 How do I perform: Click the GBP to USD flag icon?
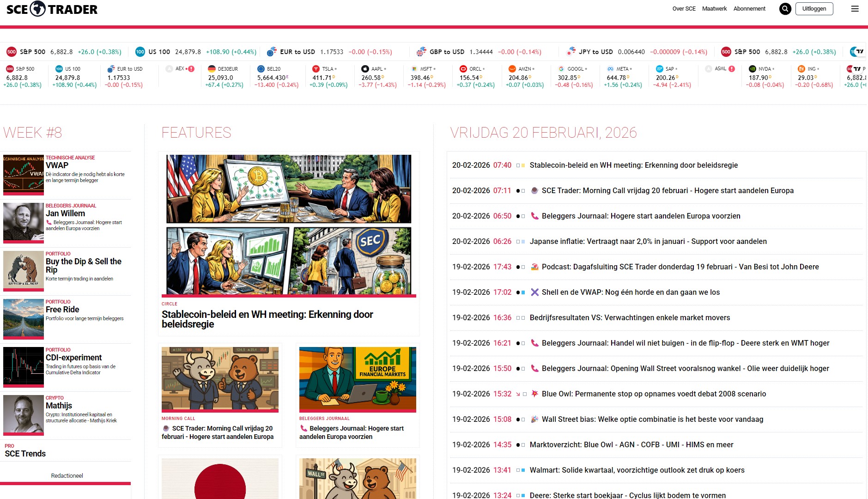[421, 52]
